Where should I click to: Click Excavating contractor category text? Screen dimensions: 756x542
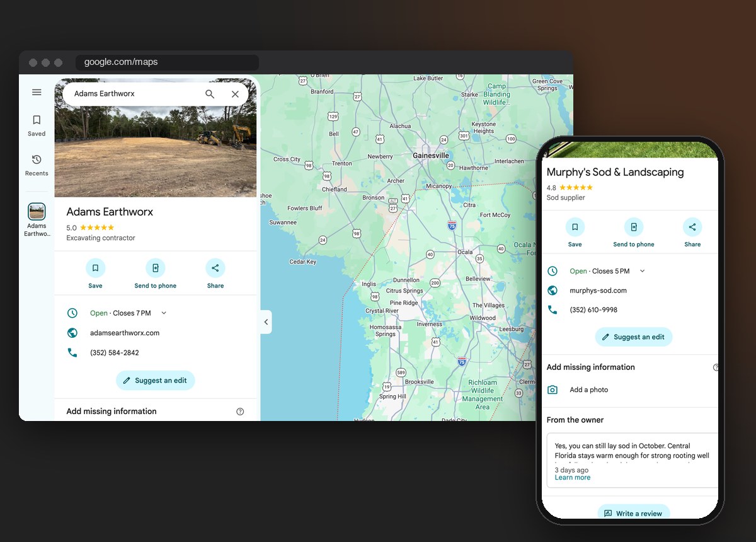pos(101,238)
